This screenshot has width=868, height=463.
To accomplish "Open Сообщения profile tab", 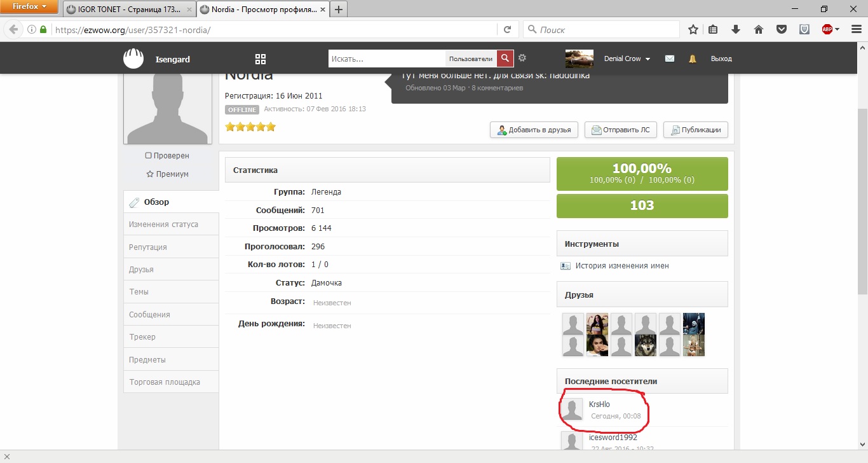I will tap(171, 314).
